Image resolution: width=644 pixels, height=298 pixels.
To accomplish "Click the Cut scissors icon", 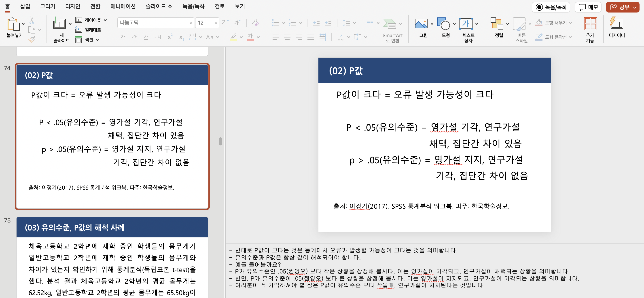I will click(32, 20).
